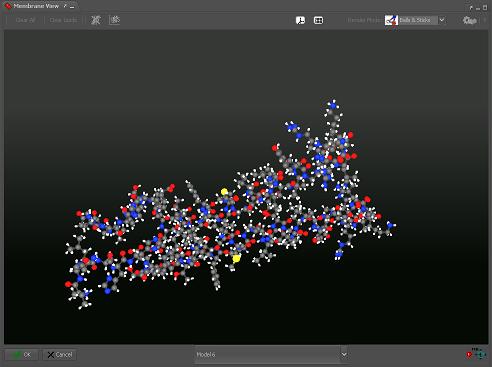Click the first molecule tool icon after Clear Labels

point(96,20)
